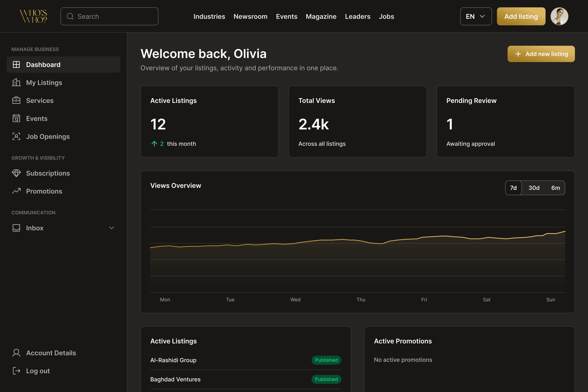This screenshot has width=588, height=392.
Task: Click the Welcome back, Olivia heading
Action: point(203,54)
